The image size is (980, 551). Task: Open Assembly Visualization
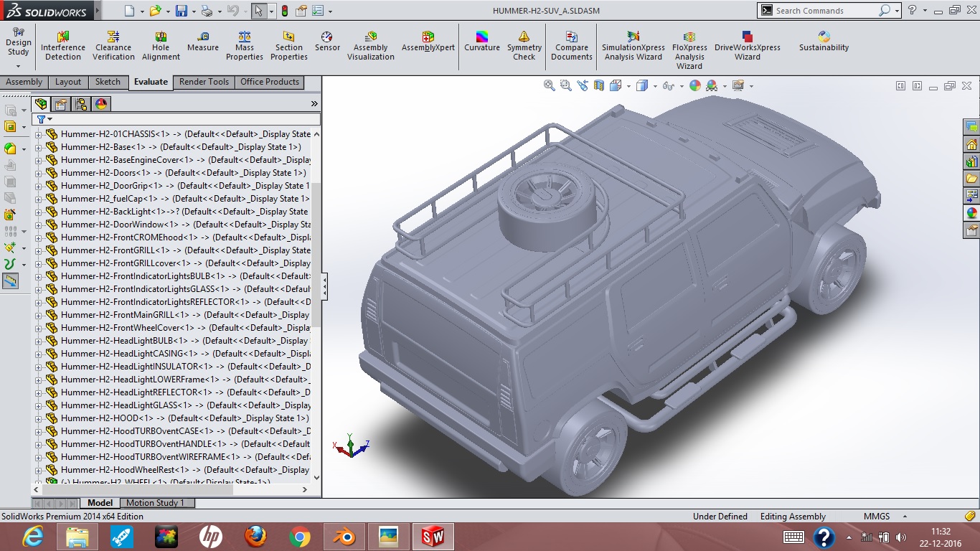tap(371, 46)
